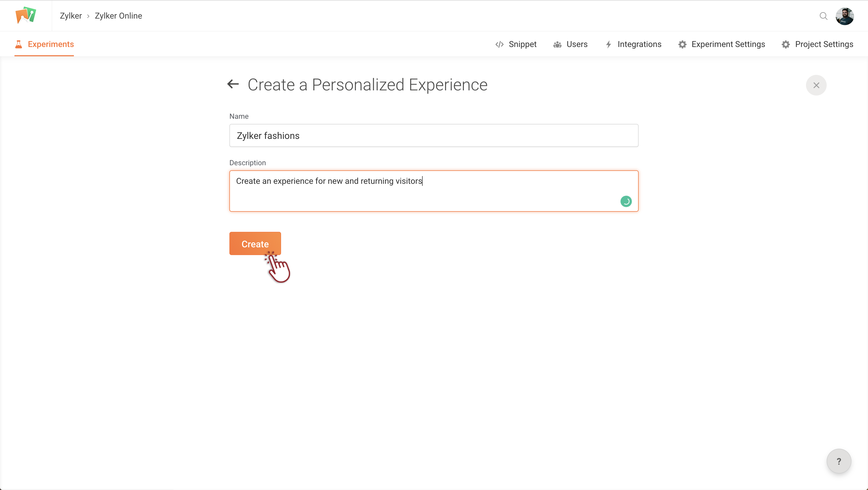The image size is (868, 490).
Task: Click the Users people icon
Action: pyautogui.click(x=557, y=44)
